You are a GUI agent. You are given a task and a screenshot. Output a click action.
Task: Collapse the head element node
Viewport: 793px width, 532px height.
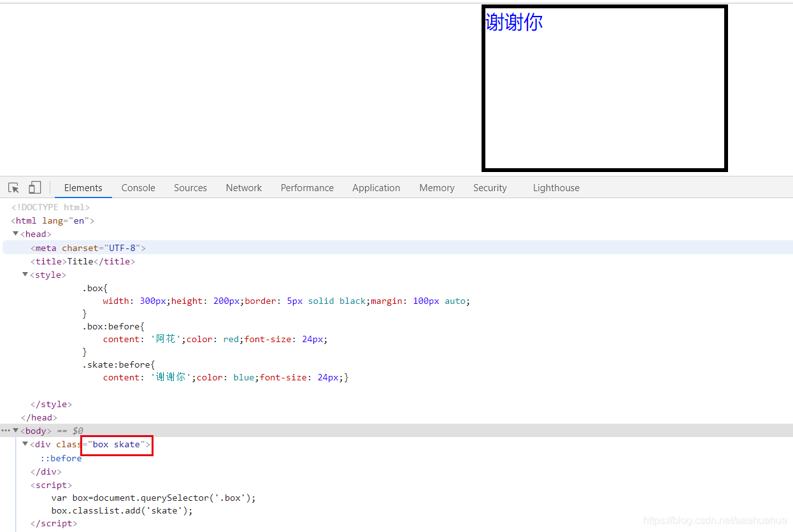click(15, 234)
